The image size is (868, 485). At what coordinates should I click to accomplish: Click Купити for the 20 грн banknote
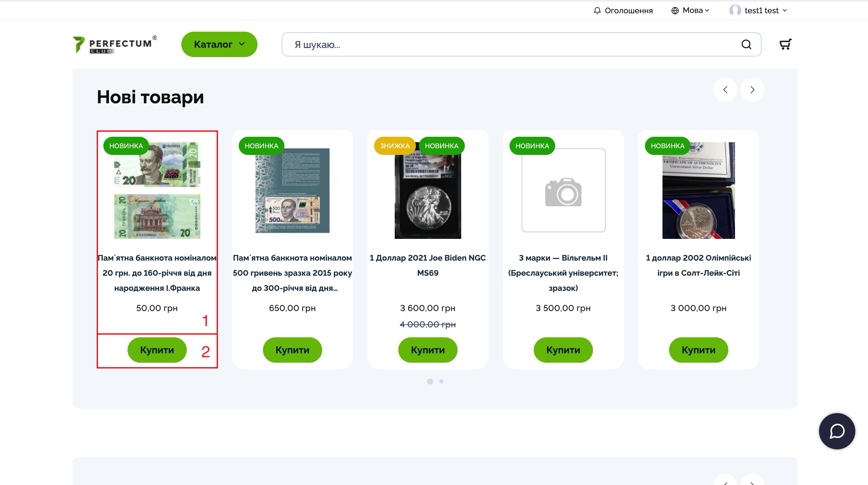[x=157, y=350]
